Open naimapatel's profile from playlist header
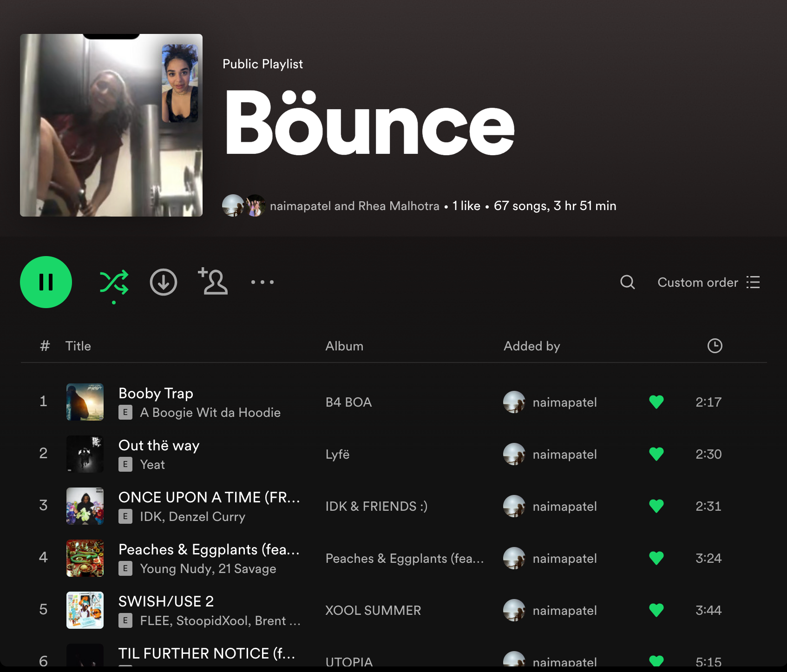 [300, 206]
